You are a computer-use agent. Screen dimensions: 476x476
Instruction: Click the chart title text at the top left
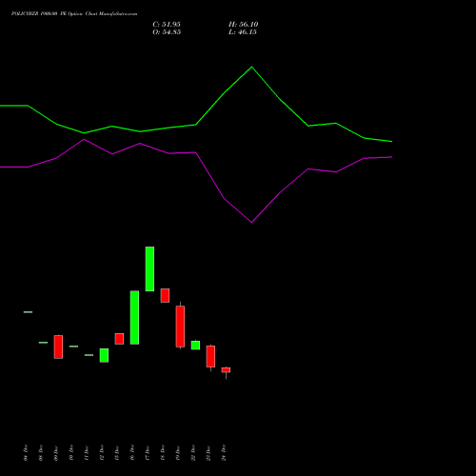pyautogui.click(x=74, y=14)
